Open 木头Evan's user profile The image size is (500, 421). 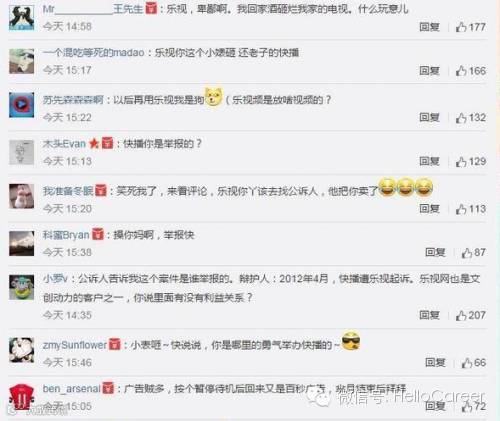point(64,144)
